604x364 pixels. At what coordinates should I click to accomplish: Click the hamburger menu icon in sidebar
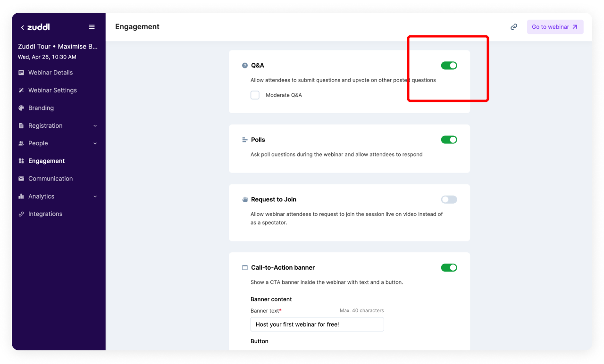(x=92, y=27)
